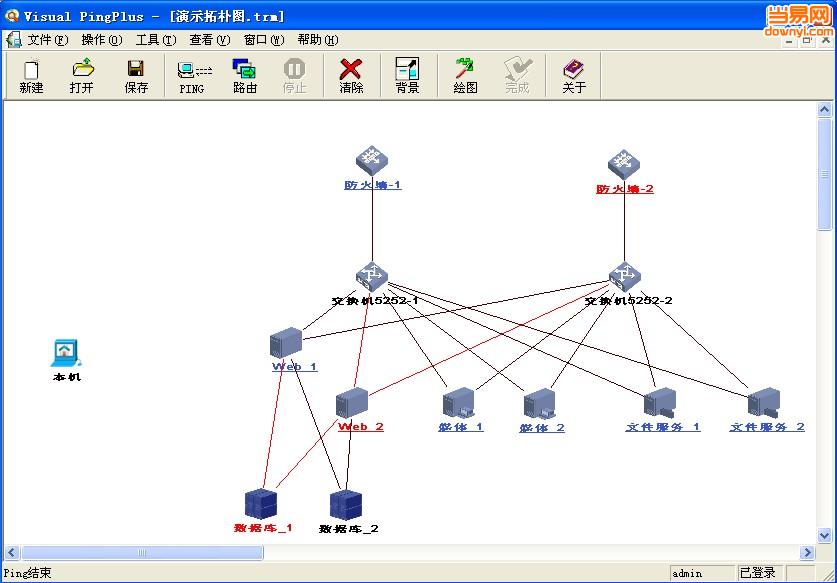Click the 保存 (Save) floppy icon
This screenshot has height=583, width=837.
[x=136, y=76]
